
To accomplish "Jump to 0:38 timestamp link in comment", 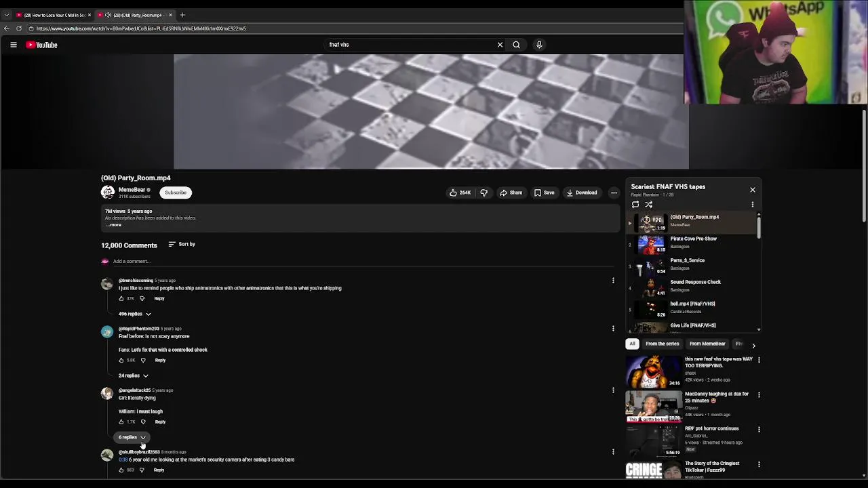I will pos(123,460).
